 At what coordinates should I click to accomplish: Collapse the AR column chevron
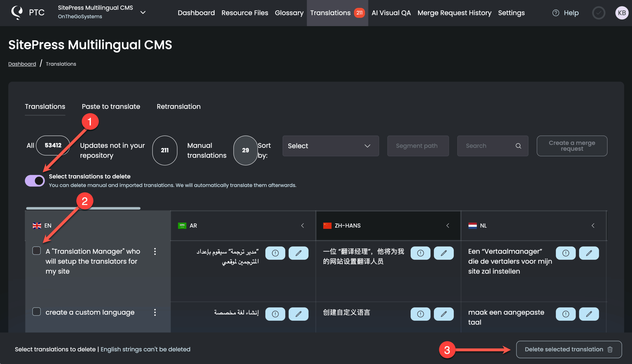[x=302, y=225]
